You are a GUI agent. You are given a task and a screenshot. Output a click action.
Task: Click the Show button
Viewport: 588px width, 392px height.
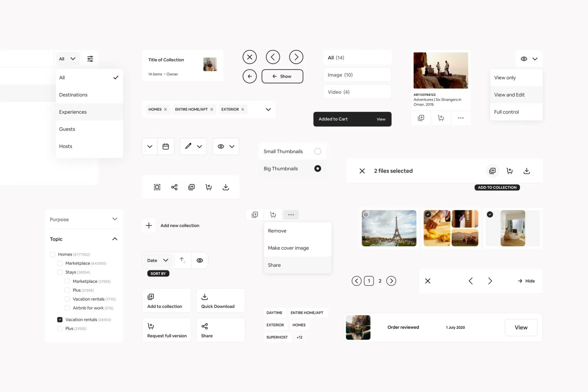(x=282, y=76)
